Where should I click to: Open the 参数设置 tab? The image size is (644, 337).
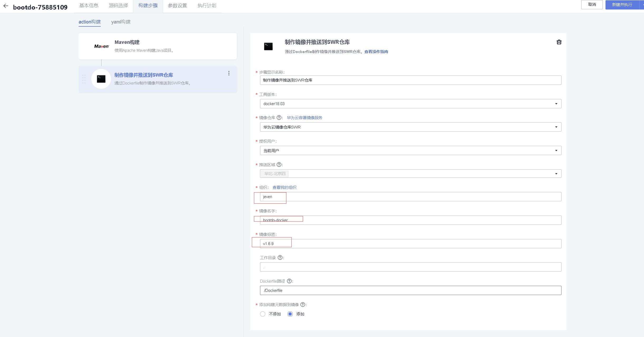177,5
